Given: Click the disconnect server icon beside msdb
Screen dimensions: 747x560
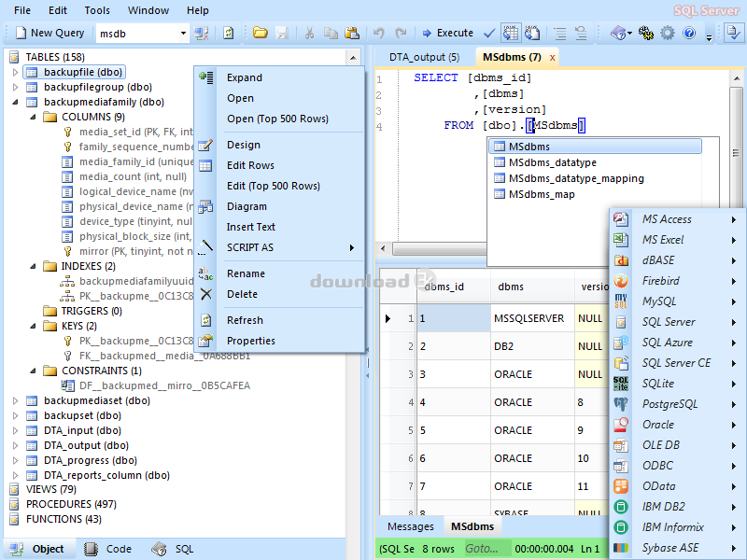Looking at the screenshot, I should [x=201, y=34].
